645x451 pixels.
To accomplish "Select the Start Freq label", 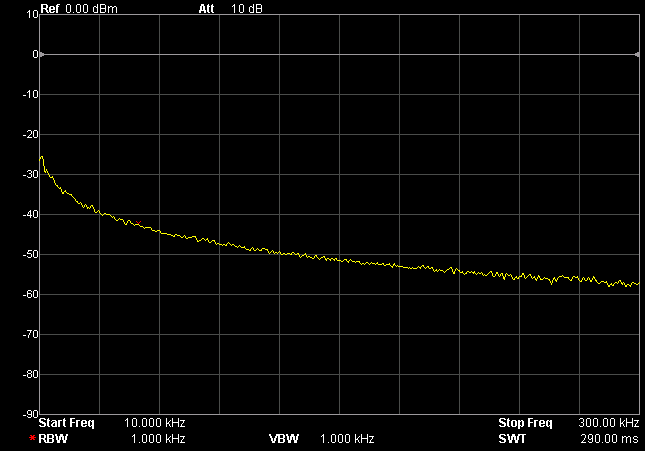I will (66, 423).
